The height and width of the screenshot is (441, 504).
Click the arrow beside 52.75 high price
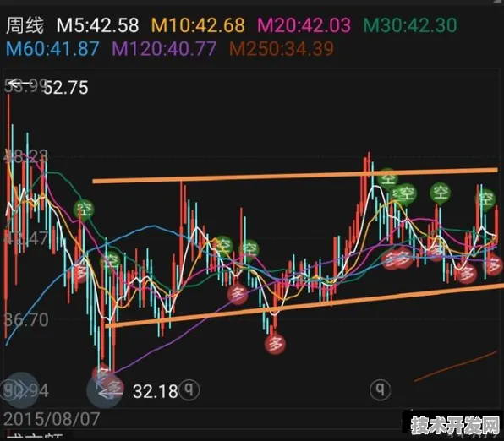(19, 84)
